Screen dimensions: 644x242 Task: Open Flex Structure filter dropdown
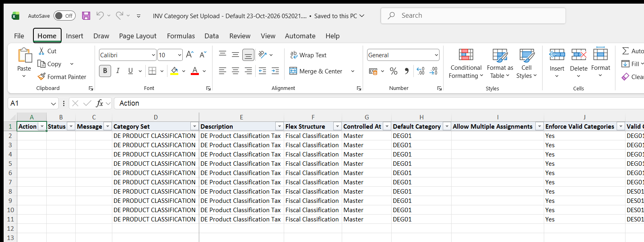(337, 127)
